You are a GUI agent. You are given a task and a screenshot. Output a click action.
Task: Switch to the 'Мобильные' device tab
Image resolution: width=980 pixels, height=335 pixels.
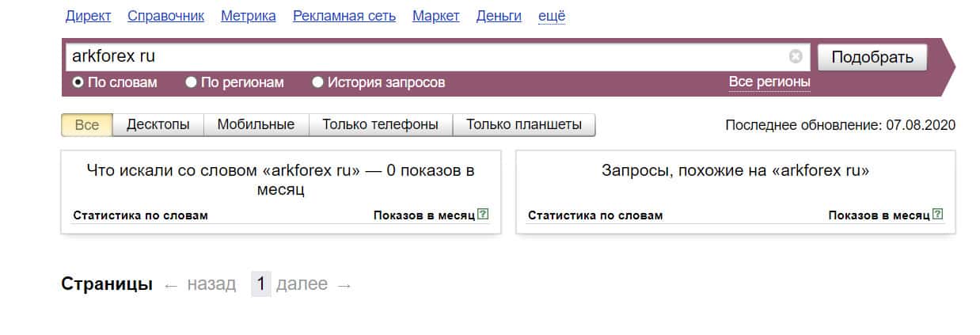[256, 125]
